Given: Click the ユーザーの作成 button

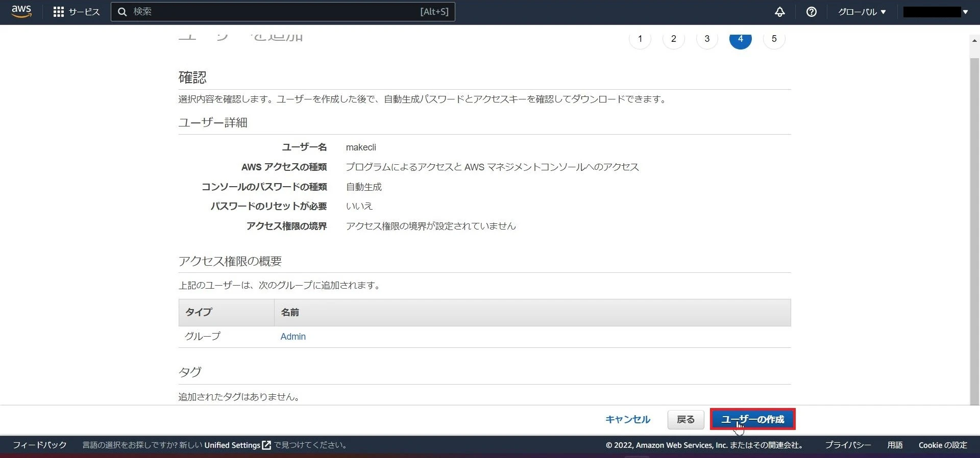Looking at the screenshot, I should coord(753,419).
